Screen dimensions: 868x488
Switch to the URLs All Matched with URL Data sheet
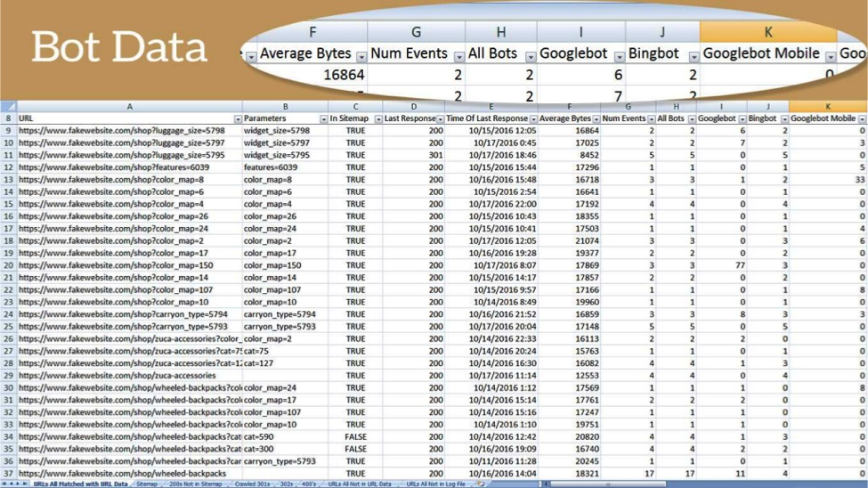[x=80, y=484]
